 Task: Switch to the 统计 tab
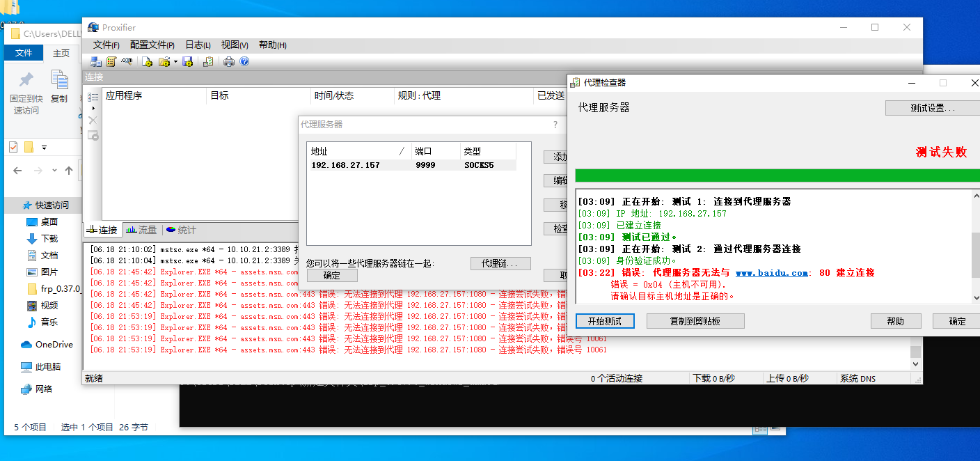[181, 230]
